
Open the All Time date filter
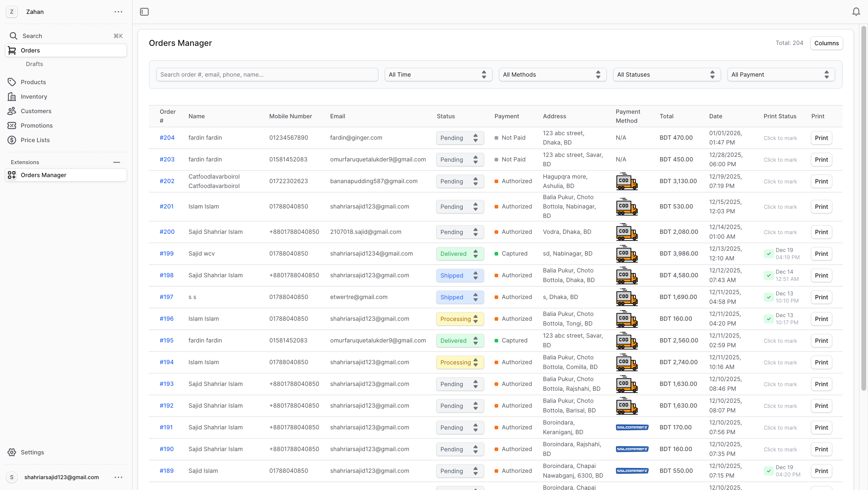coord(438,75)
